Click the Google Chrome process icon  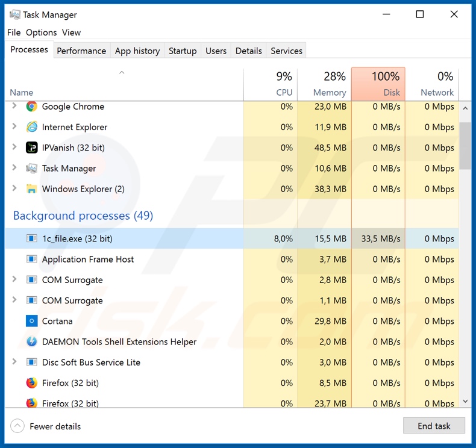tap(32, 107)
